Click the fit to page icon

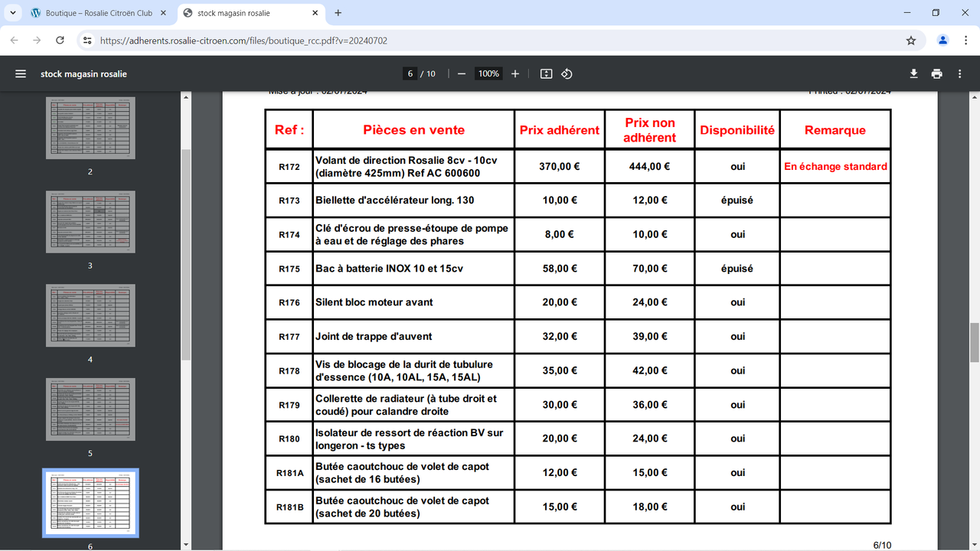546,74
